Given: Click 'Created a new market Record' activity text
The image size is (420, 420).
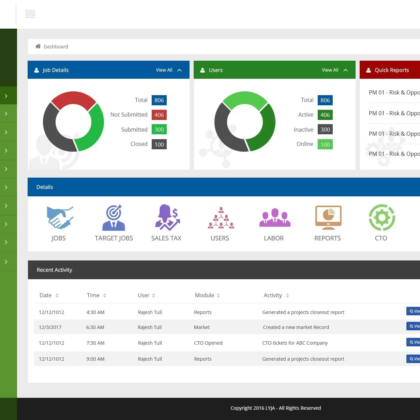Looking at the screenshot, I should pyautogui.click(x=296, y=327).
